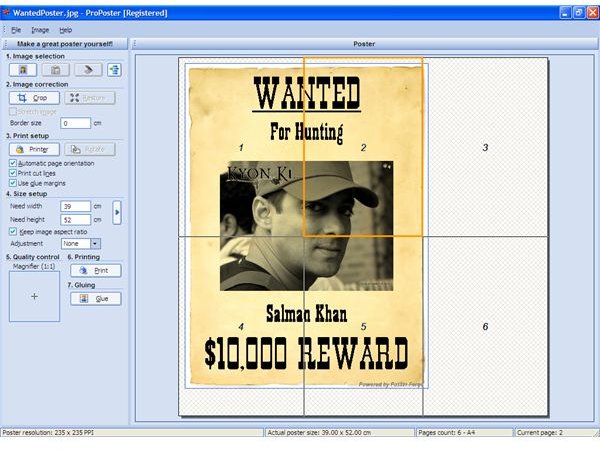The width and height of the screenshot is (600, 450).
Task: Toggle Use glue margins checkbox
Action: [x=13, y=183]
